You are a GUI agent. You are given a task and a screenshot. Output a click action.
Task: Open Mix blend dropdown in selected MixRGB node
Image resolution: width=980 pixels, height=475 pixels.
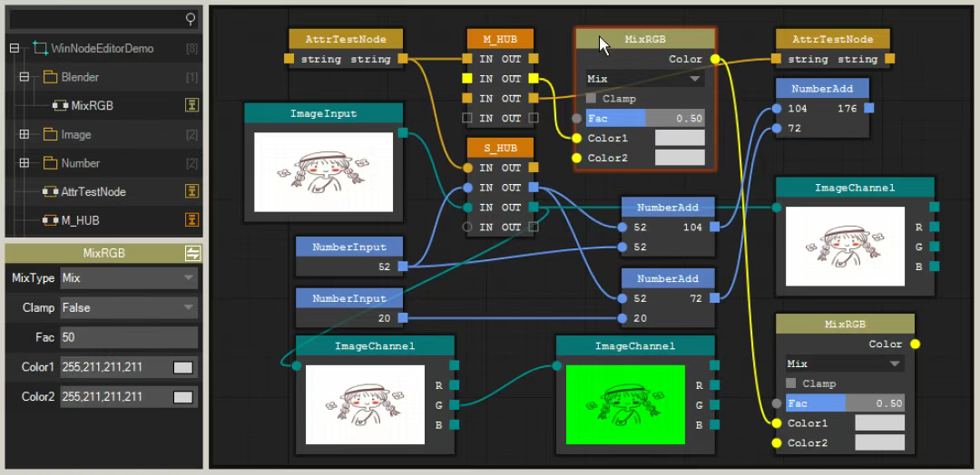(644, 79)
